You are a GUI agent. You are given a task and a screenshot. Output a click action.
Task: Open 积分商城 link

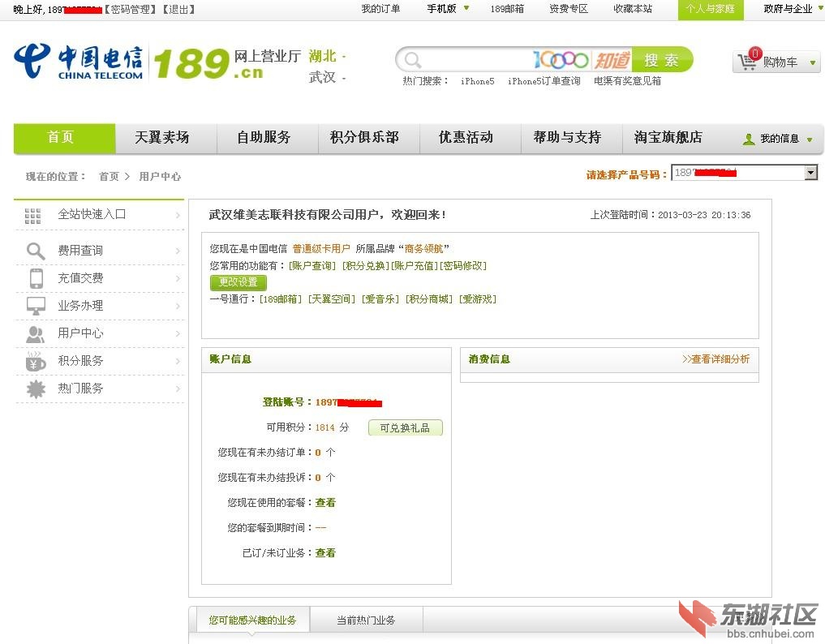(x=429, y=299)
